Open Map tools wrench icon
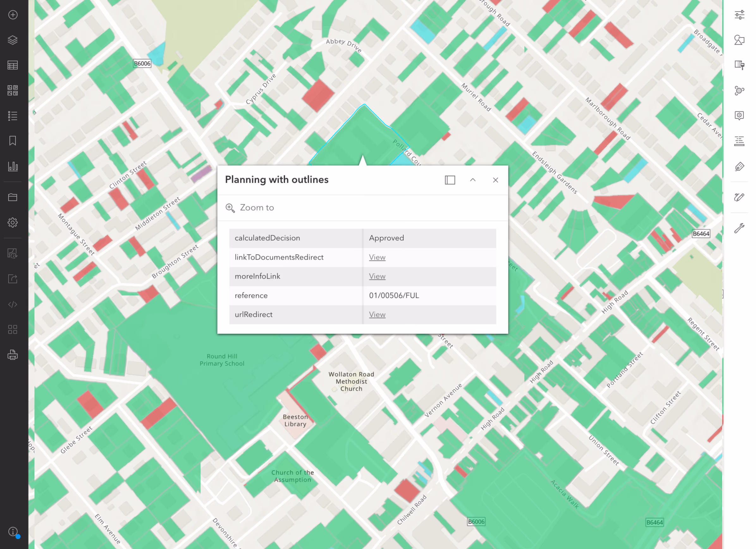 (x=739, y=228)
